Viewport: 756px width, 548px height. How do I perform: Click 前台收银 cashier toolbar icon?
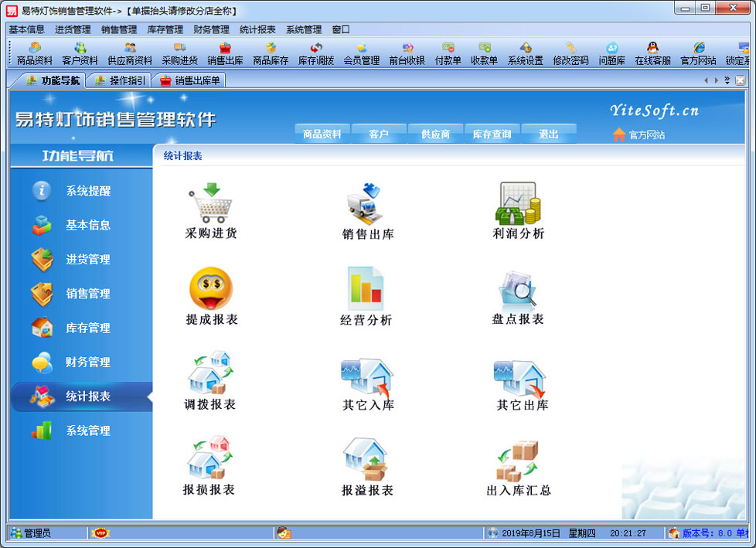407,54
